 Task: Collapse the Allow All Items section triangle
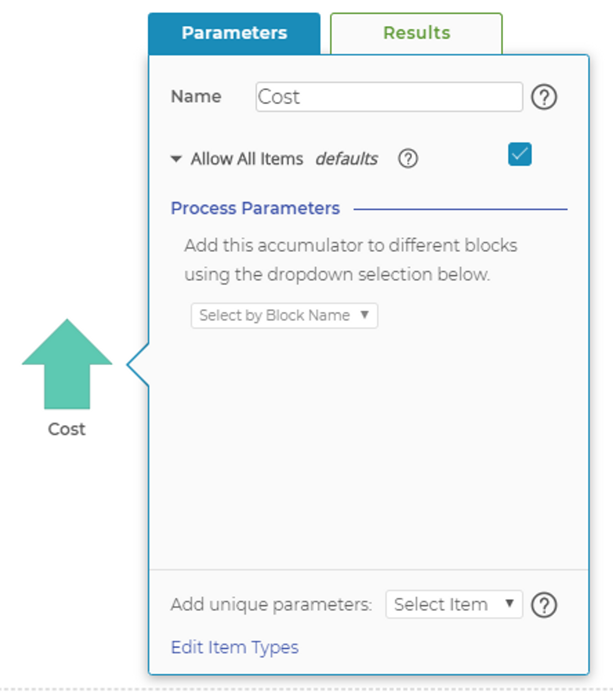[176, 159]
